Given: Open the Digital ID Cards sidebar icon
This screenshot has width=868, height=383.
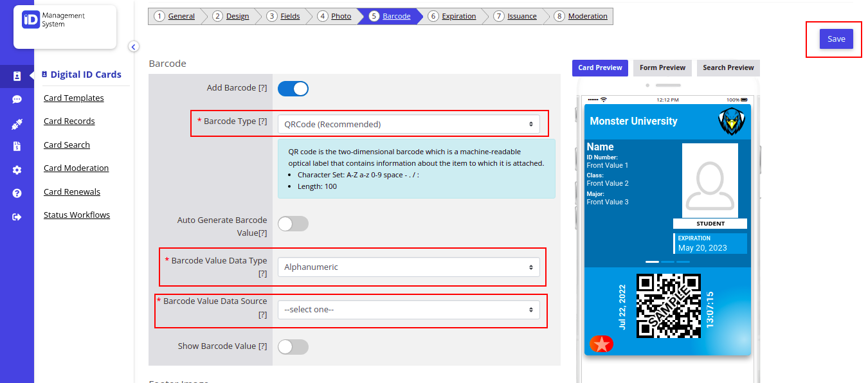Looking at the screenshot, I should [17, 76].
